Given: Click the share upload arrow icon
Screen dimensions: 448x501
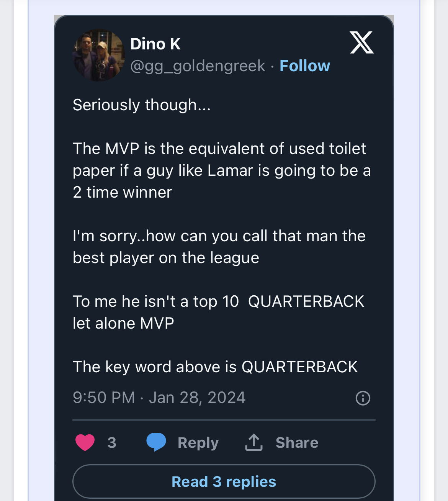Looking at the screenshot, I should (253, 442).
